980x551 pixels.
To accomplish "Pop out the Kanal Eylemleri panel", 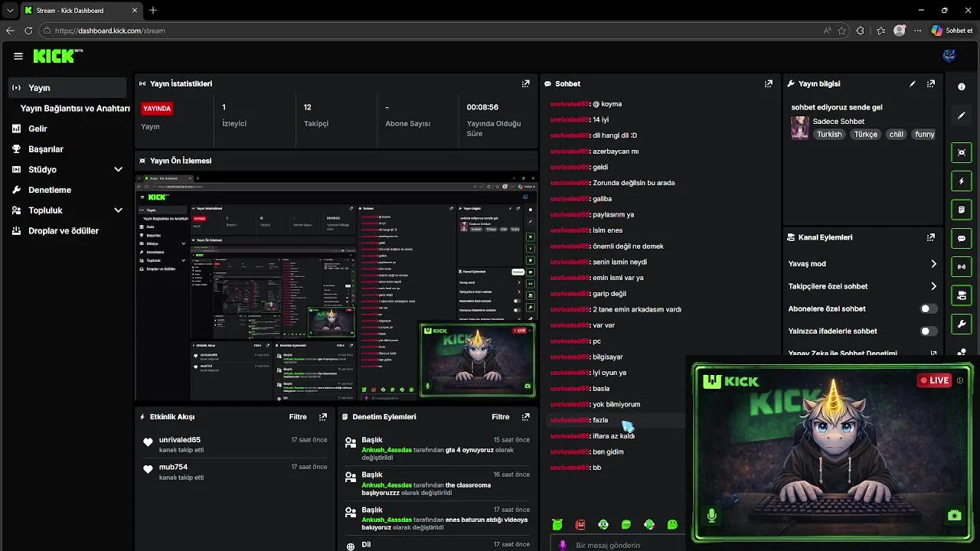I will click(931, 237).
